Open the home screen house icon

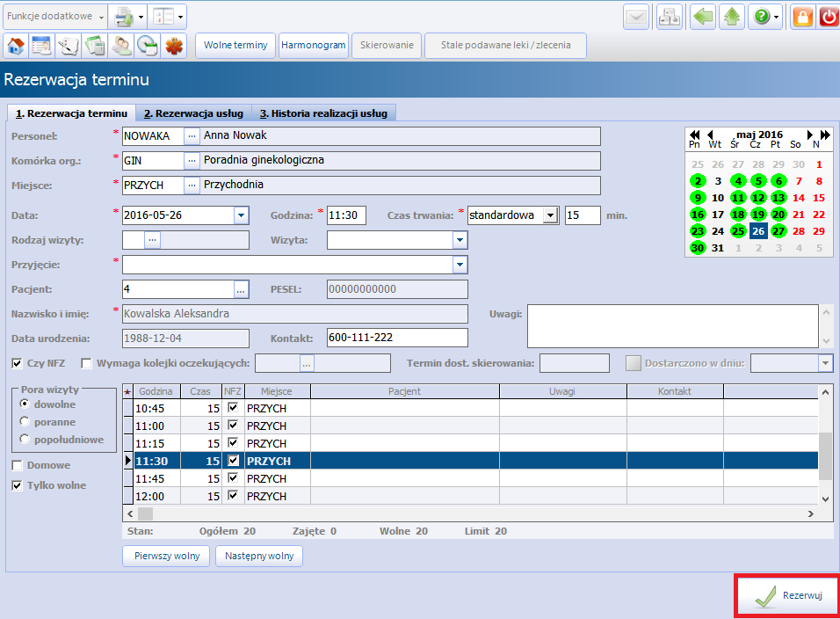tap(16, 46)
